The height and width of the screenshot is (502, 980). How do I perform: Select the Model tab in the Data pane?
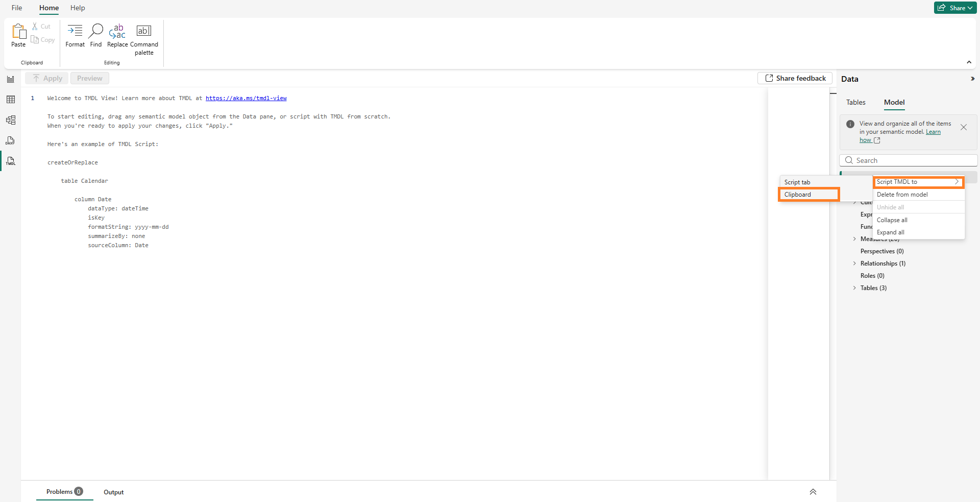tap(894, 102)
